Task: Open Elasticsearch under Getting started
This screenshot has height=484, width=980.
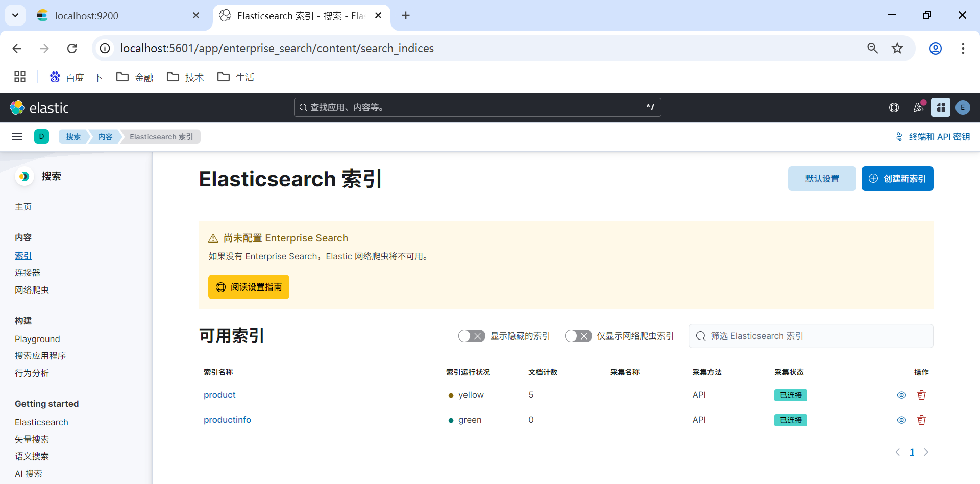Action: point(41,422)
